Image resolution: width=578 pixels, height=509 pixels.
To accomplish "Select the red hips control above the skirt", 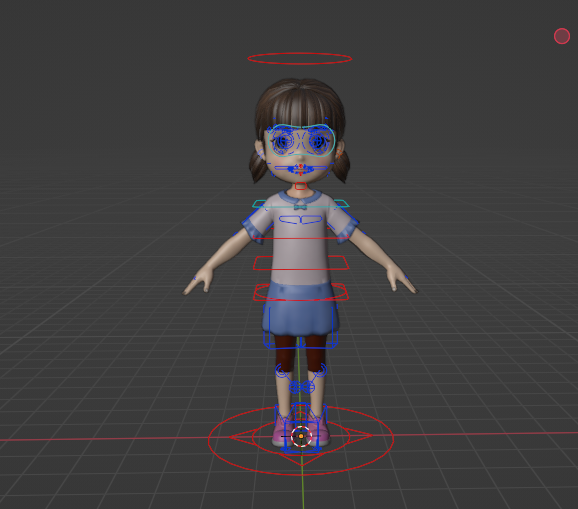I will pos(301,292).
